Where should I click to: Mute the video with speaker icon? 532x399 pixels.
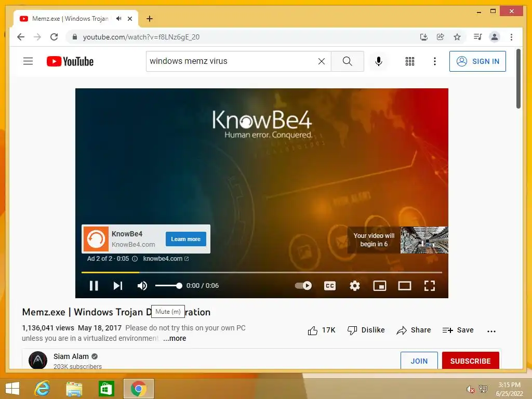click(x=142, y=286)
